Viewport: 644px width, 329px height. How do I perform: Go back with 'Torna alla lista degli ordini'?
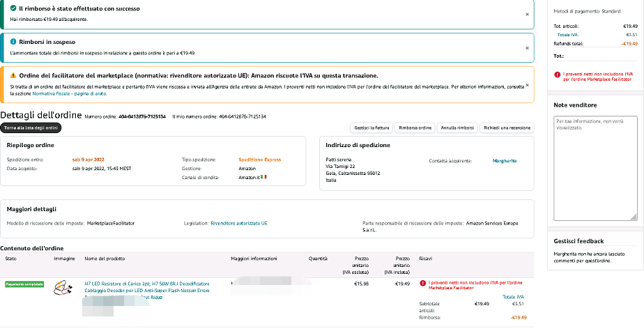(31, 128)
